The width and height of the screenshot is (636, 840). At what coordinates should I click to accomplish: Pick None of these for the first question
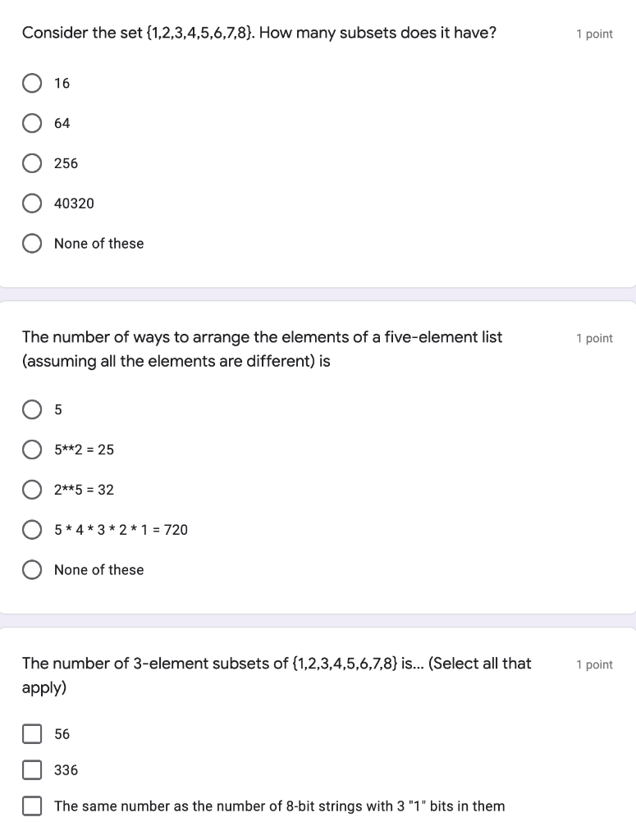tap(32, 243)
